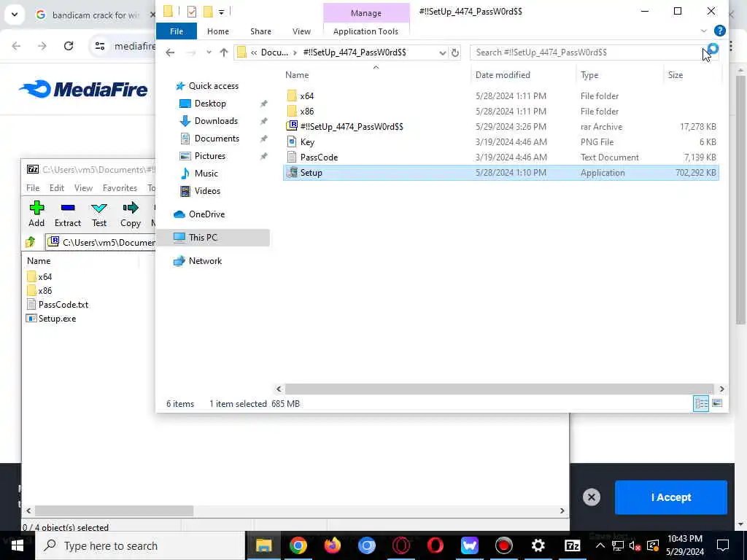747x560 pixels.
Task: Select Downloads in Quick access
Action: click(216, 121)
